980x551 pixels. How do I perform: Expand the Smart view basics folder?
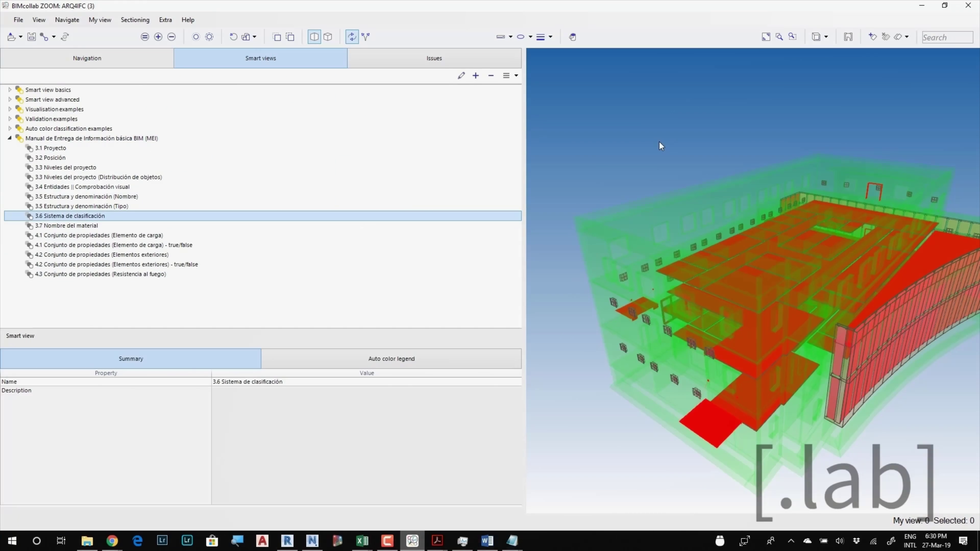tap(10, 90)
